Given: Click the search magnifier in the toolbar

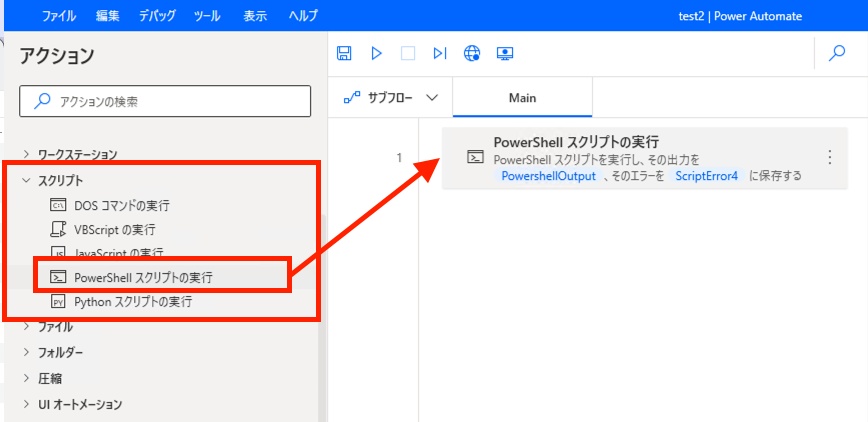Looking at the screenshot, I should (837, 53).
